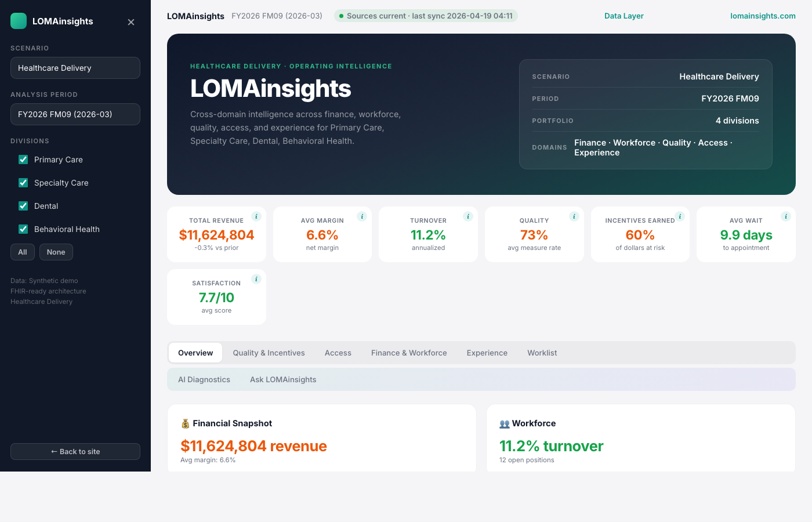Click the money bag icon in Financial Snapshot
Screen dimensions: 812x522
click(x=186, y=423)
